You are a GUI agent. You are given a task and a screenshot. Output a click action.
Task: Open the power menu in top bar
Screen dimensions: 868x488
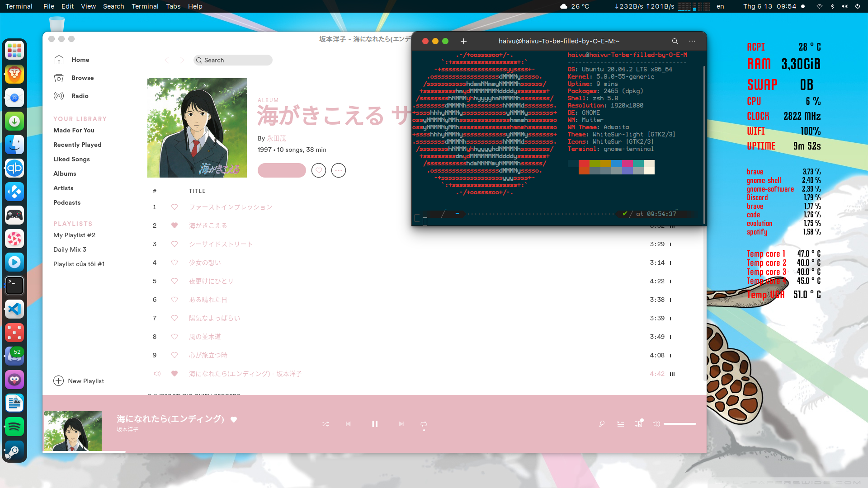click(x=858, y=6)
